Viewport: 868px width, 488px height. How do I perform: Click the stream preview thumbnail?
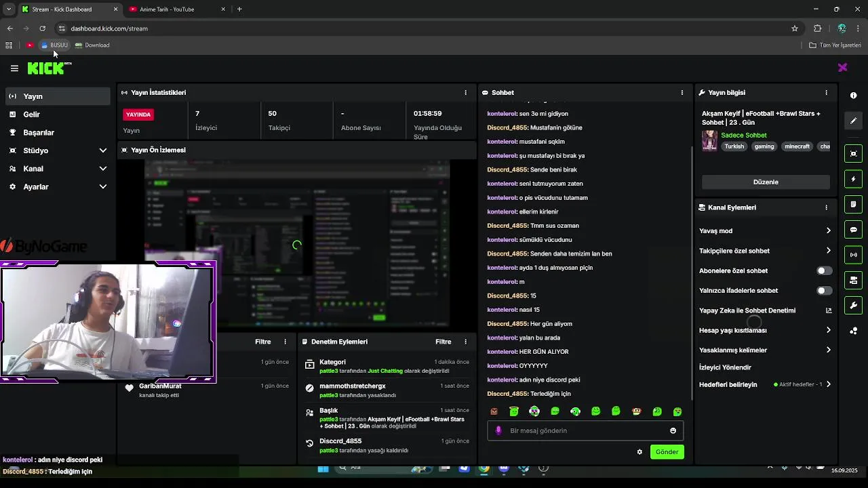pyautogui.click(x=297, y=245)
